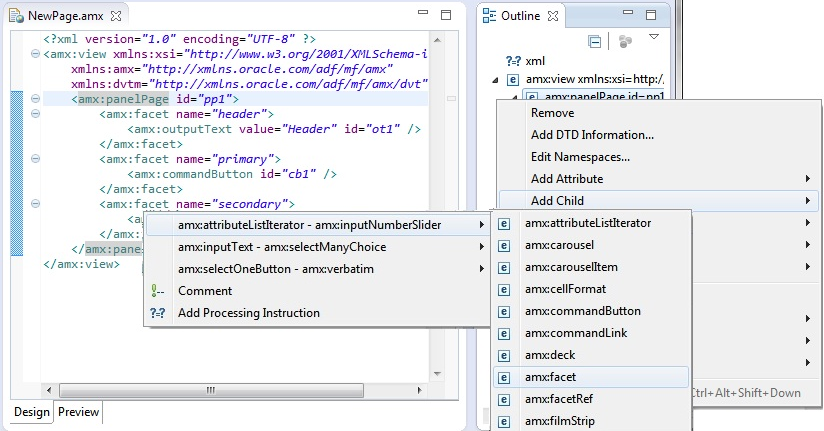The height and width of the screenshot is (431, 824).
Task: Click the NewPage.amx file icon
Action: [x=16, y=16]
